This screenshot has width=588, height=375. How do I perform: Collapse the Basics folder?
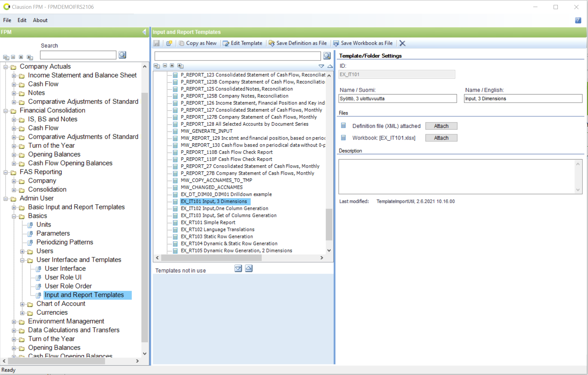pos(14,216)
